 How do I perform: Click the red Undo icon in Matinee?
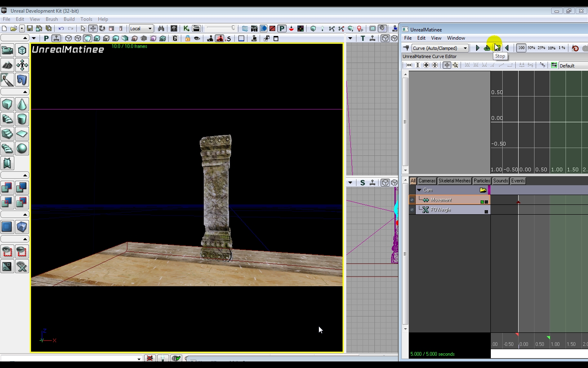point(575,48)
